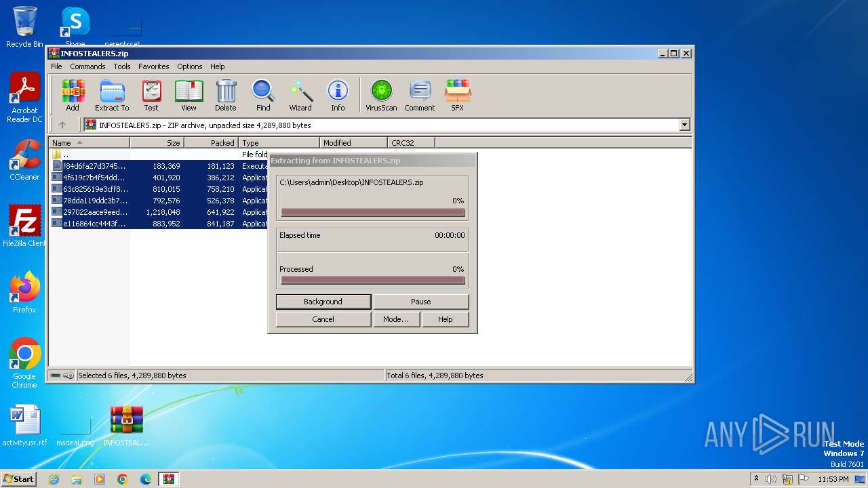Sort by the Packed column header

tap(211, 143)
